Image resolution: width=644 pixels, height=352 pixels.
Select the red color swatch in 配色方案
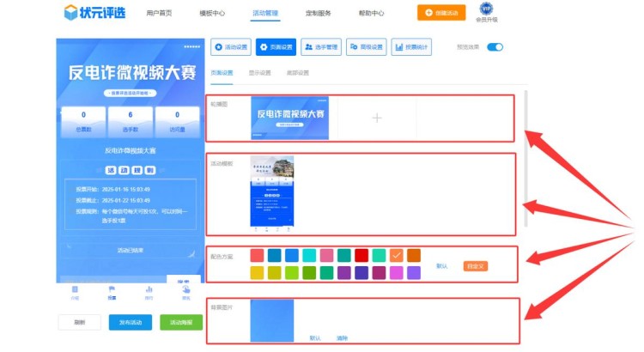[x=361, y=255]
